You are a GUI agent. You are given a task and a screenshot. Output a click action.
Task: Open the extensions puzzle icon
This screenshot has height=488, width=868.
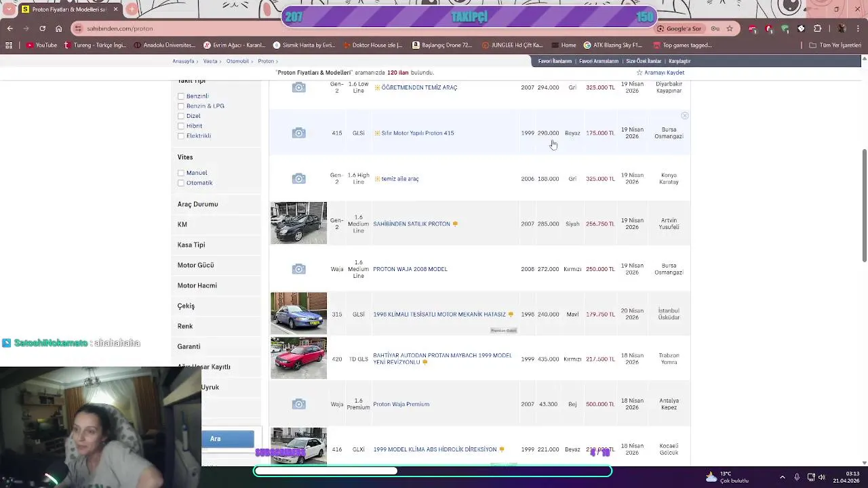click(817, 28)
